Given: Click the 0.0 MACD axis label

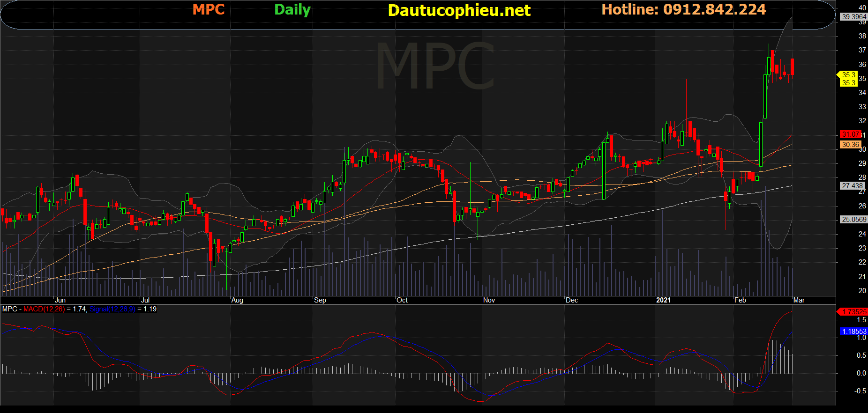Looking at the screenshot, I should (861, 373).
